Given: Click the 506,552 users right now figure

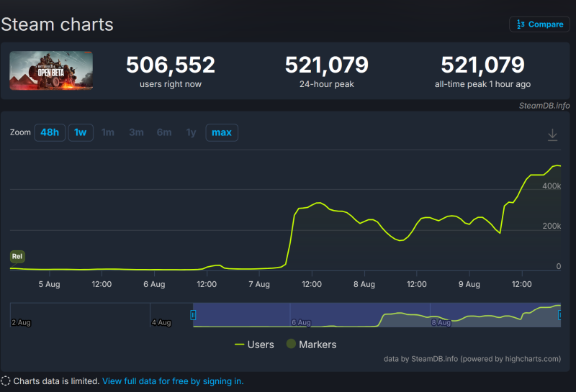Looking at the screenshot, I should coord(171,65).
